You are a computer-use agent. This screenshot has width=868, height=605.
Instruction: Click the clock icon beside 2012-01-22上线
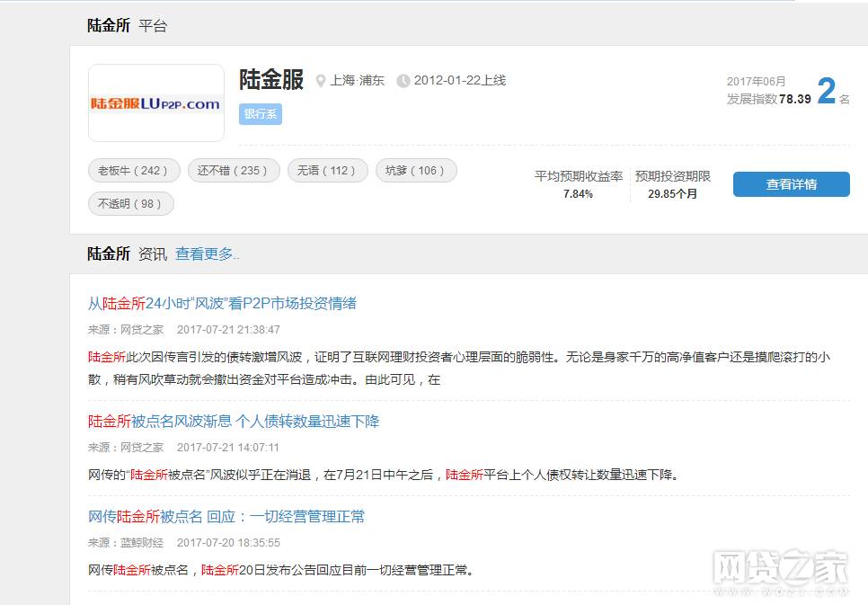403,81
